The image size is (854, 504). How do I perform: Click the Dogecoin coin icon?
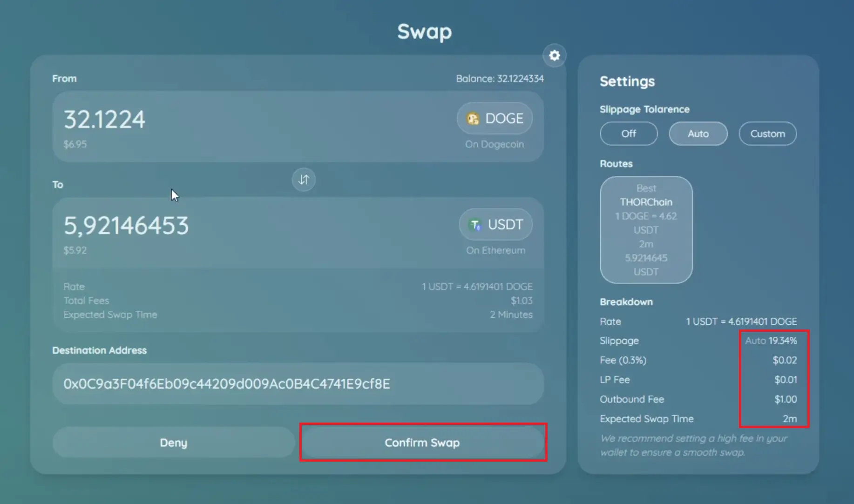coord(473,119)
